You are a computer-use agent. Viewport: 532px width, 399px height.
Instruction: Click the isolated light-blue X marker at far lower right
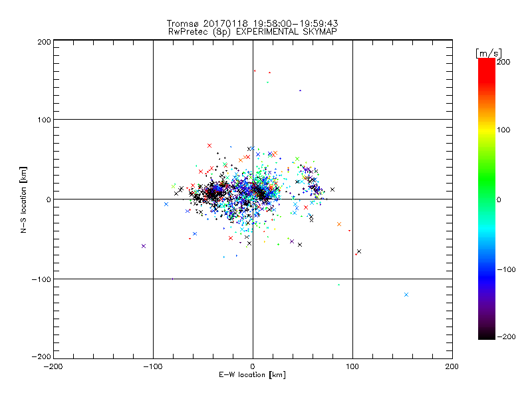point(406,295)
